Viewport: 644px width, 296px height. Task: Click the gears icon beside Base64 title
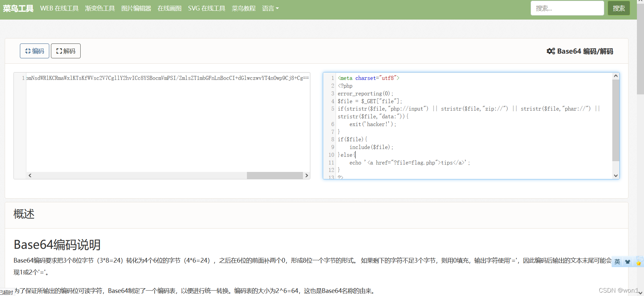point(551,51)
